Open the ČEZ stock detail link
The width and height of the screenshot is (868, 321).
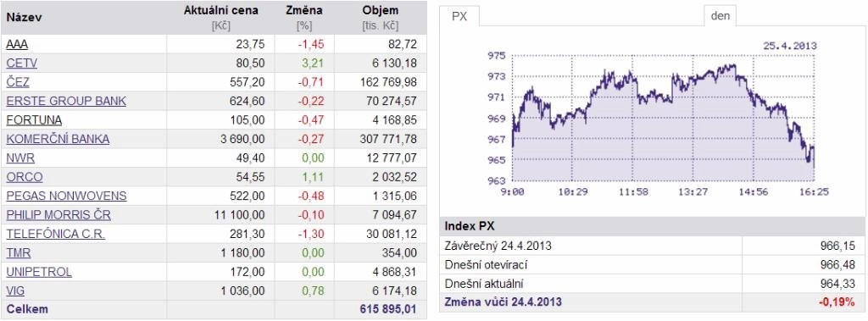(x=18, y=82)
